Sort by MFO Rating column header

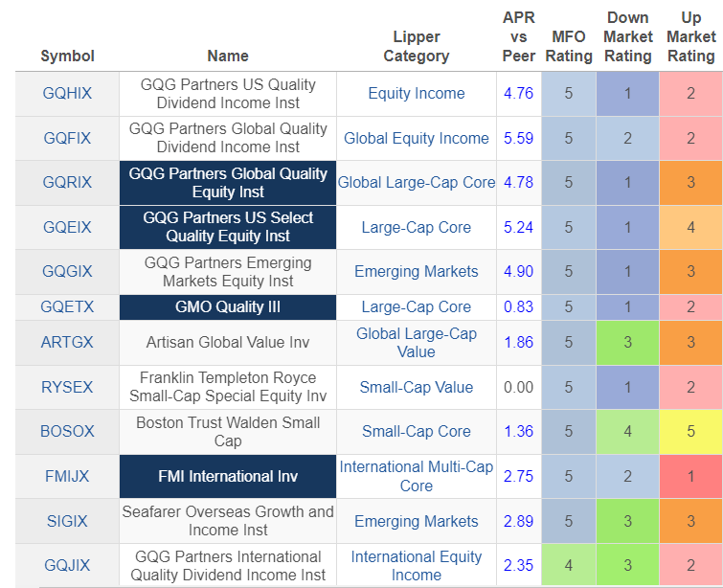point(569,46)
